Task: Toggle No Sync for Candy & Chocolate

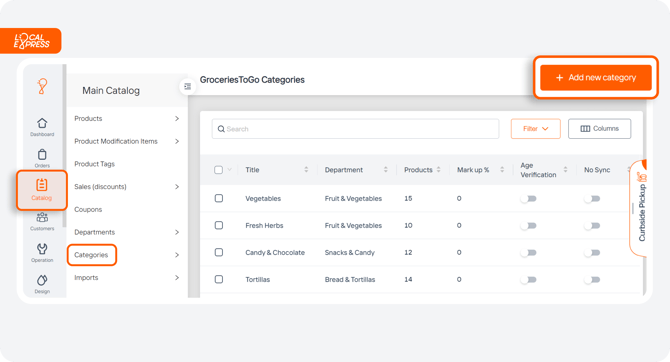Action: [x=592, y=253]
